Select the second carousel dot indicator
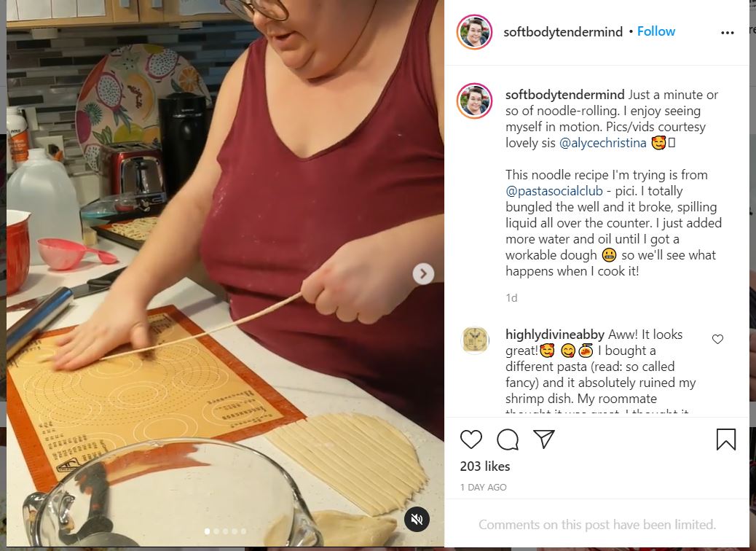The width and height of the screenshot is (756, 551). pos(216,531)
